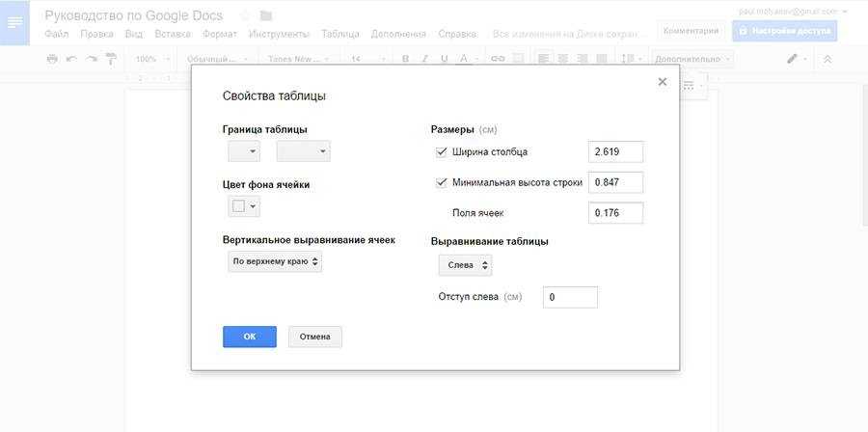This screenshot has height=432, width=868.
Task: Click the document title Руководство по Google Docs
Action: tap(133, 15)
